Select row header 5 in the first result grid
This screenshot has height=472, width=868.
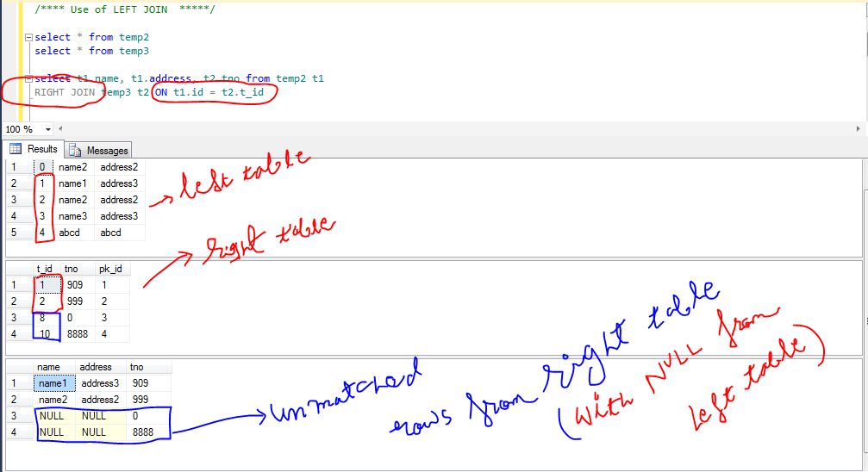pos(14,233)
